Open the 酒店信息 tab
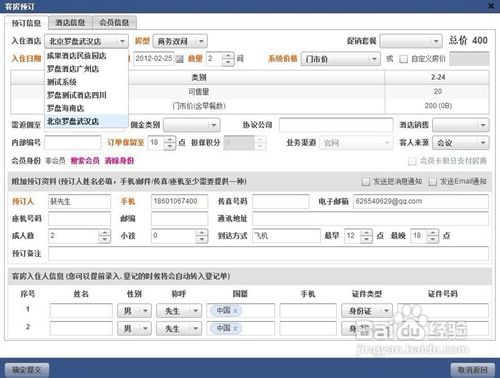Screen dimensions: 500x378 pyautogui.click(x=70, y=23)
